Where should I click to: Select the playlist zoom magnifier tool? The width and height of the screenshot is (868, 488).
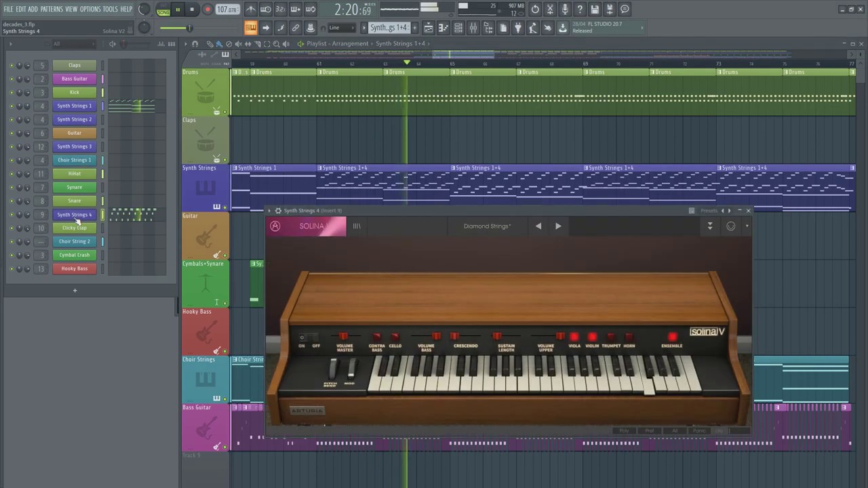pyautogui.click(x=275, y=43)
